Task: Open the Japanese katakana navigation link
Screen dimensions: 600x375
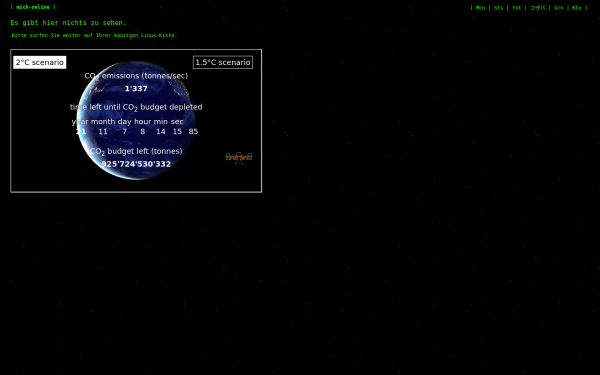Action: coord(538,8)
